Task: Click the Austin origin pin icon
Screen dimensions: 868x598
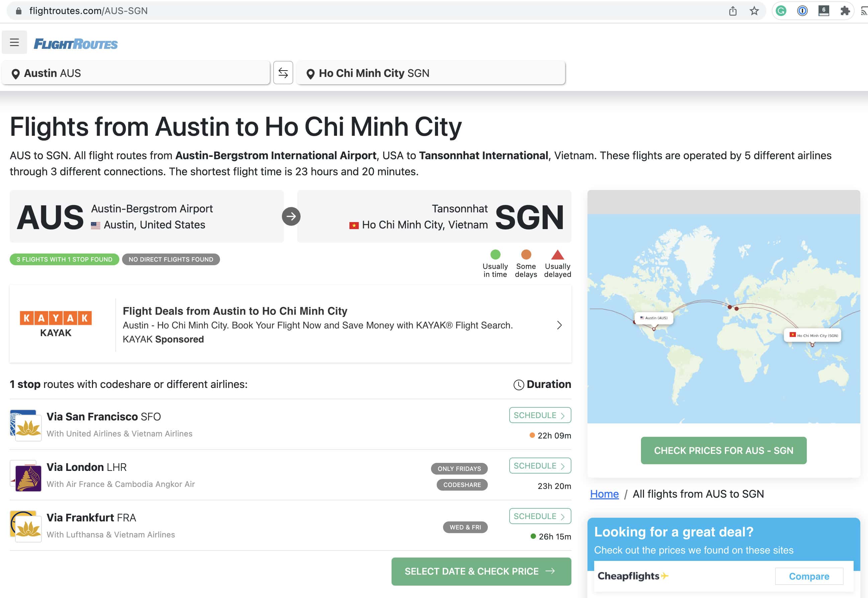Action: point(15,74)
